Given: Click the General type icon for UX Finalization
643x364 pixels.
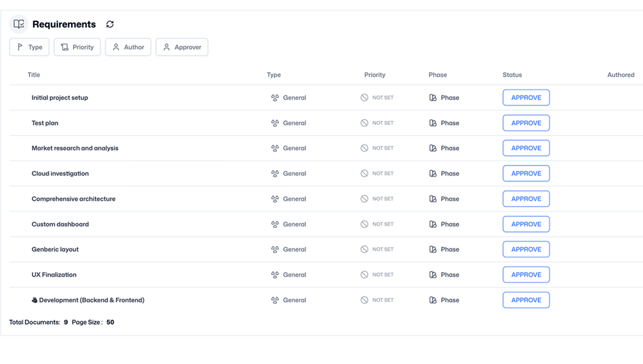Looking at the screenshot, I should (x=275, y=275).
